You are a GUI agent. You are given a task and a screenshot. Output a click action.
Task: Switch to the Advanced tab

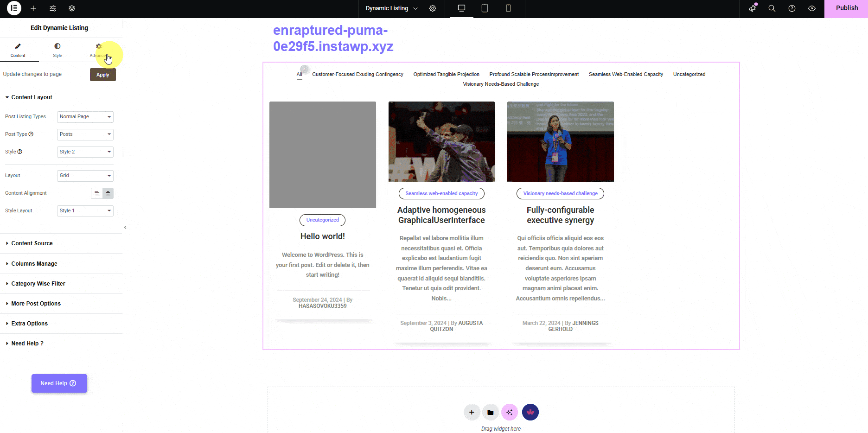coord(98,50)
